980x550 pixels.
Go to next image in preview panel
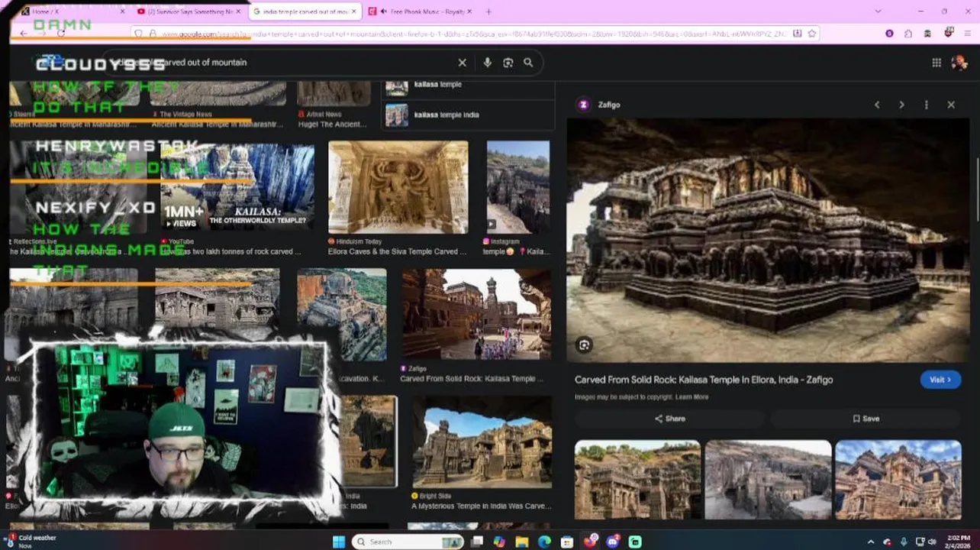(901, 105)
